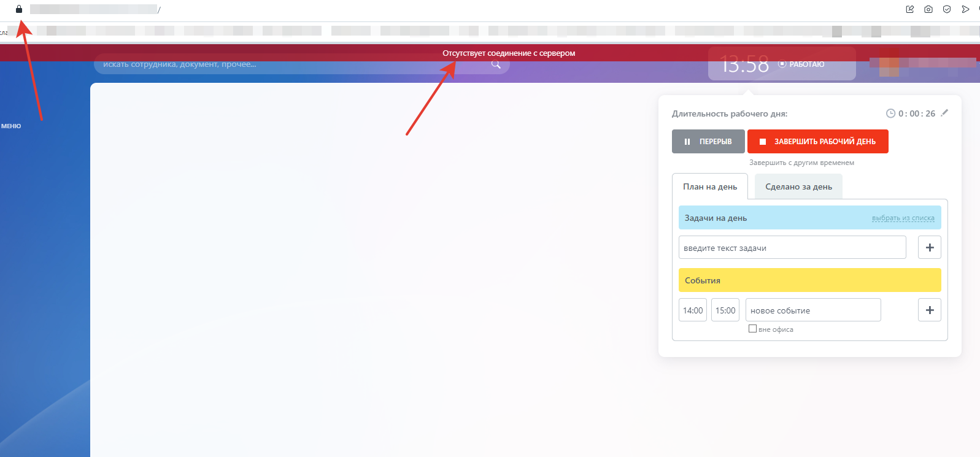The height and width of the screenshot is (457, 980).
Task: Click the "выбрать из списка" link
Action: [x=903, y=218]
